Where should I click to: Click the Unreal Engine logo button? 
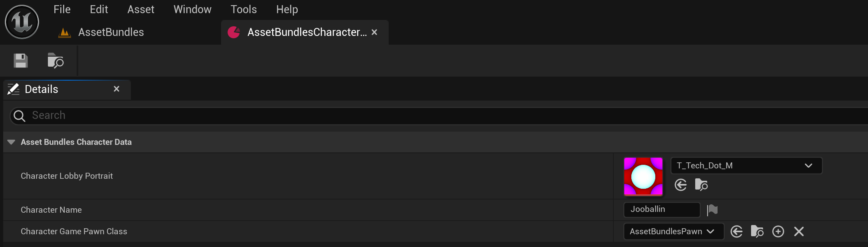coord(22,22)
